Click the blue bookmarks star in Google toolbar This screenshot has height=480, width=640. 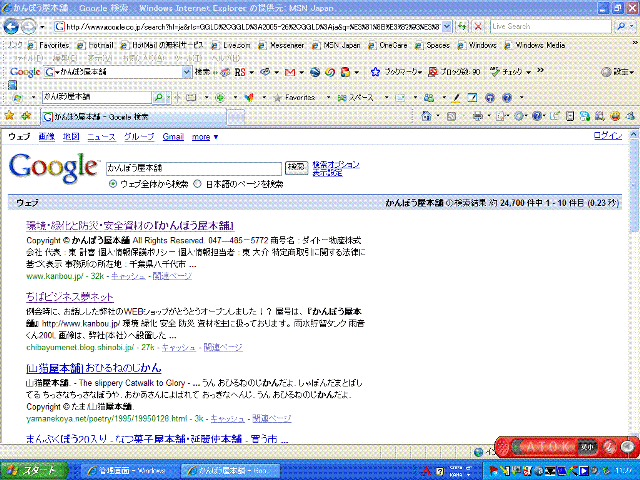(x=375, y=72)
